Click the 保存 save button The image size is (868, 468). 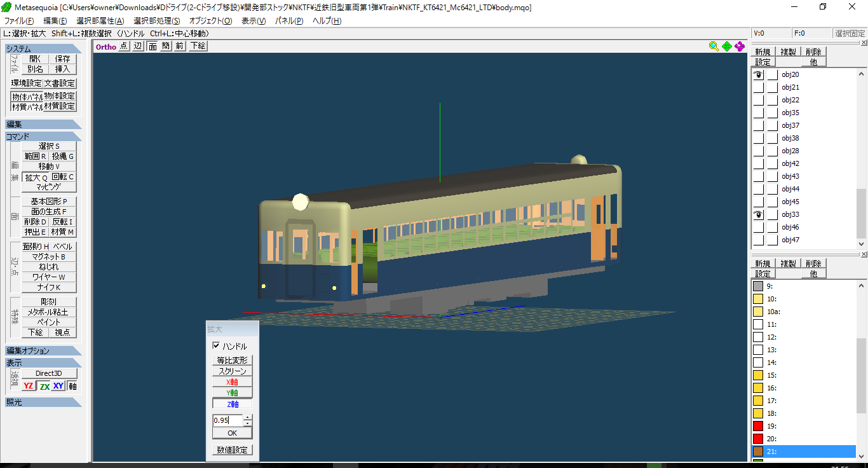point(62,59)
